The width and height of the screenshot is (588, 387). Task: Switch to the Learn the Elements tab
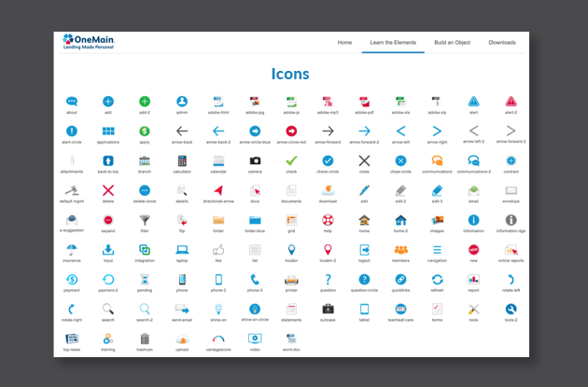coord(392,43)
